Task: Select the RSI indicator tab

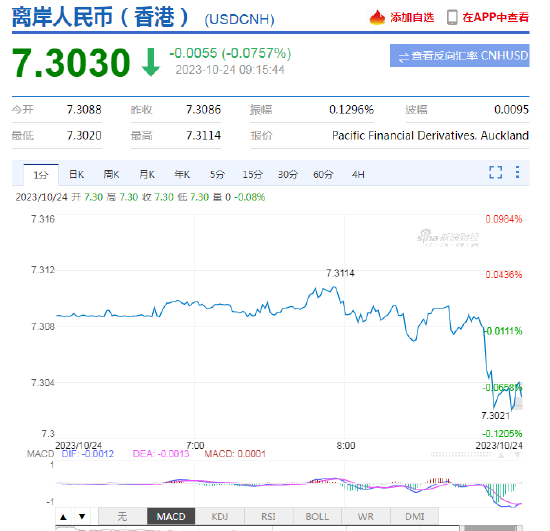Action: pyautogui.click(x=268, y=516)
